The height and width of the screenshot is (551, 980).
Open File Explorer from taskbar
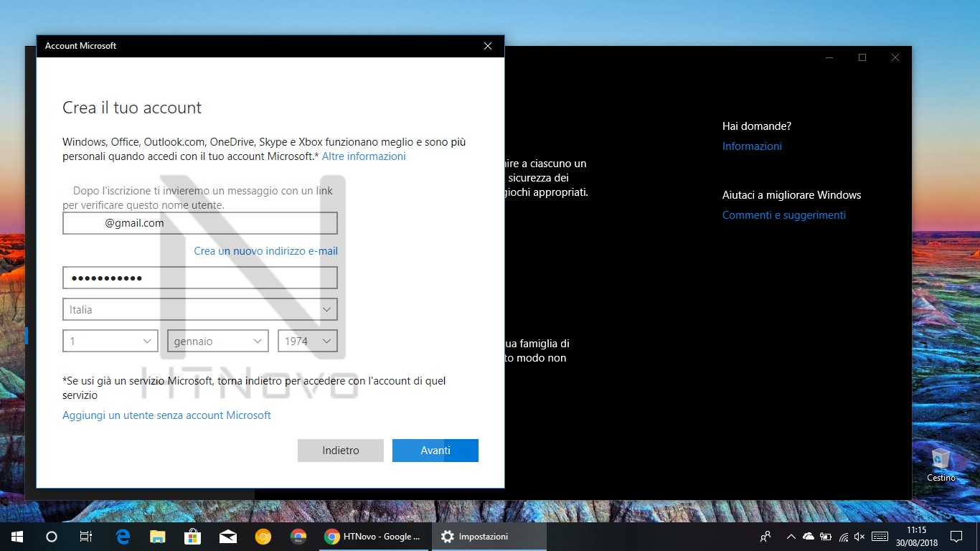pyautogui.click(x=157, y=536)
